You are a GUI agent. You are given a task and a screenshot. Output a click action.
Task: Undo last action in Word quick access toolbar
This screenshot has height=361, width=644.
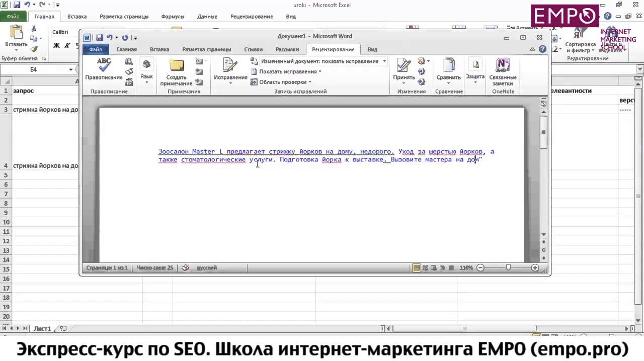(x=110, y=38)
